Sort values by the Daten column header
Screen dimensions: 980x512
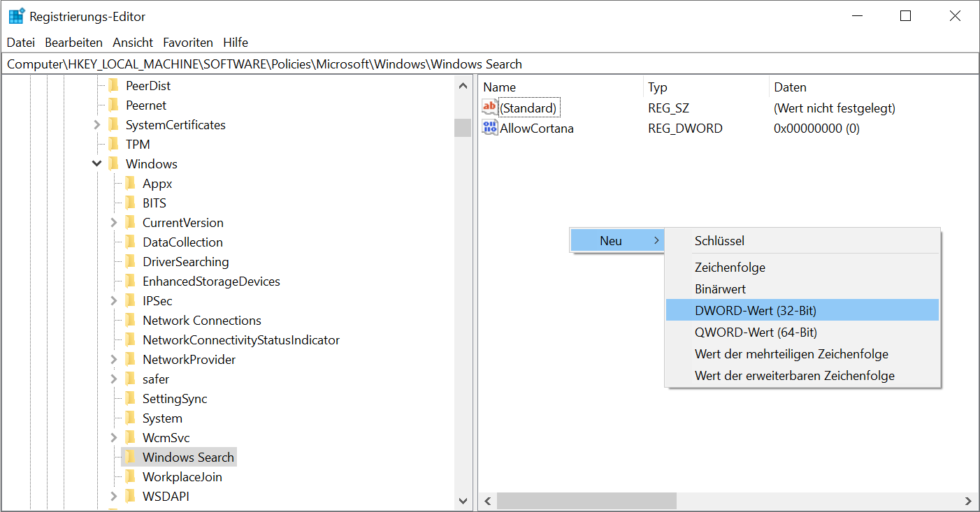(x=873, y=87)
